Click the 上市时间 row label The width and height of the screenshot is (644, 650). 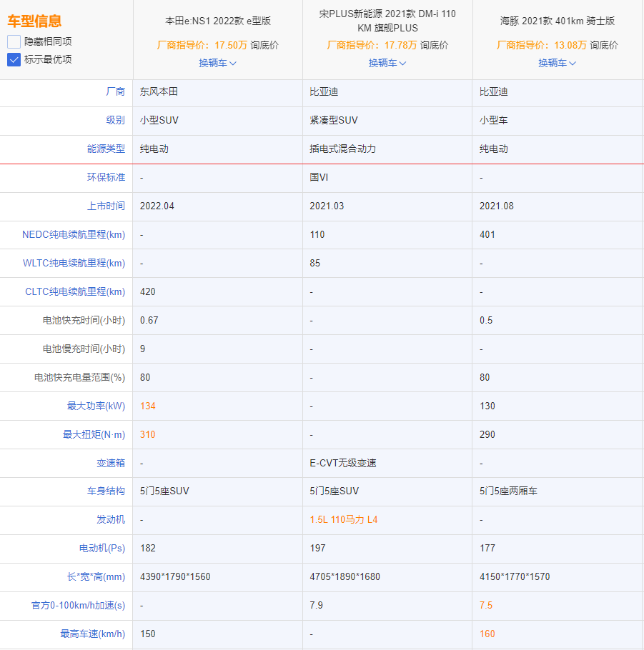pyautogui.click(x=106, y=206)
